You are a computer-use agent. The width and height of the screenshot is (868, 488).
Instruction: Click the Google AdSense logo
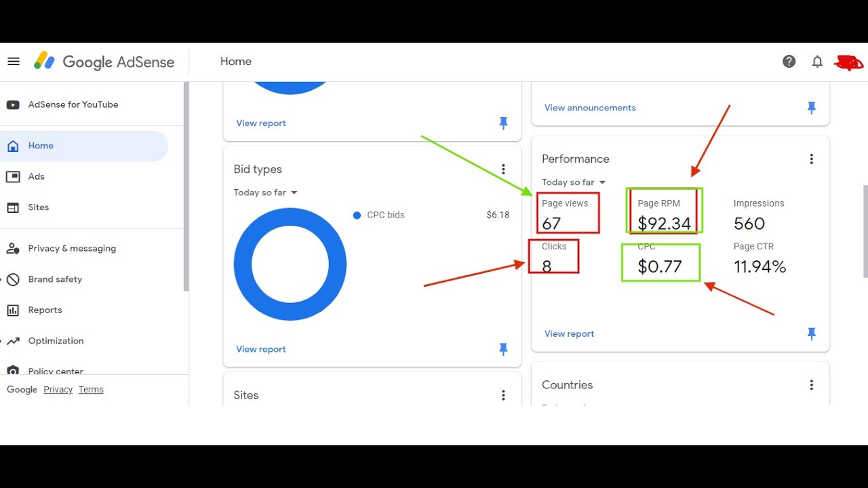(104, 62)
